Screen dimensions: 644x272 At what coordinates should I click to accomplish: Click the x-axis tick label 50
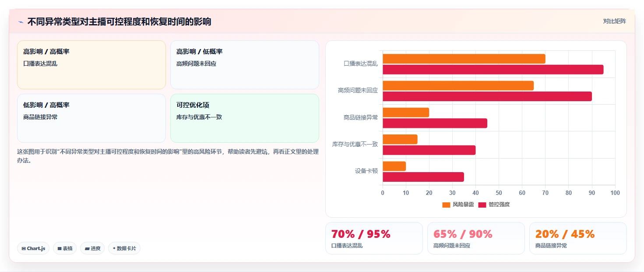(499, 193)
